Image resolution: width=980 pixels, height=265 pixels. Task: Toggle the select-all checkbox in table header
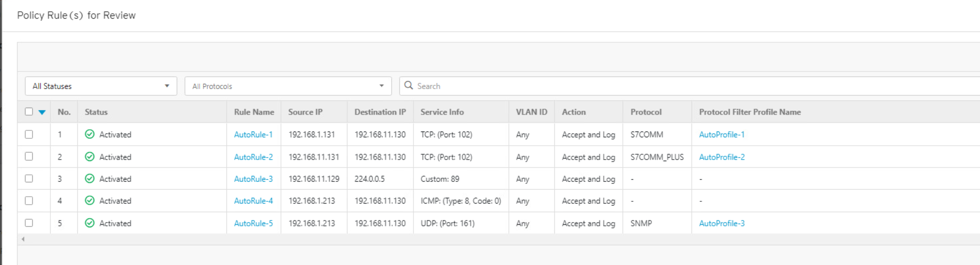click(x=29, y=112)
